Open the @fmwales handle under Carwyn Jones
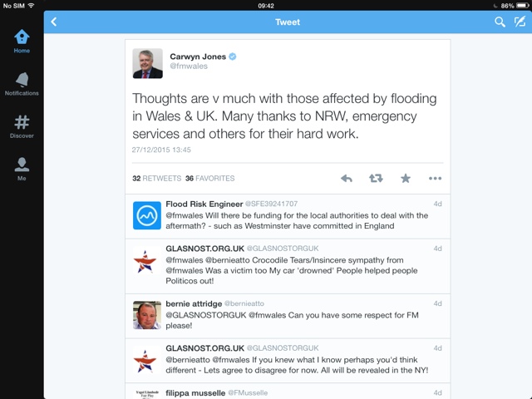This screenshot has width=532, height=399. tap(189, 66)
